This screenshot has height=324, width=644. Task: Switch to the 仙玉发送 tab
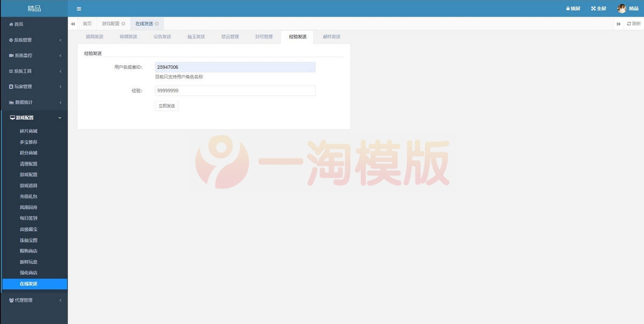196,36
